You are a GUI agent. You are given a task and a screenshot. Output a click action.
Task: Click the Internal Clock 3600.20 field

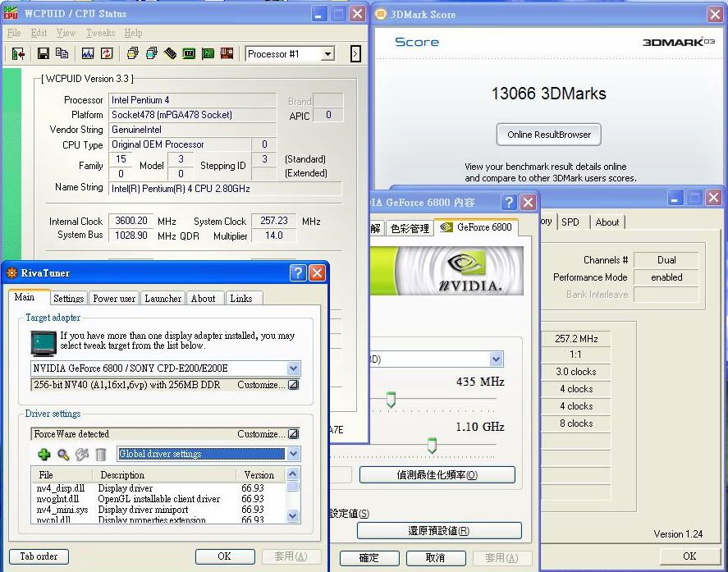point(131,221)
